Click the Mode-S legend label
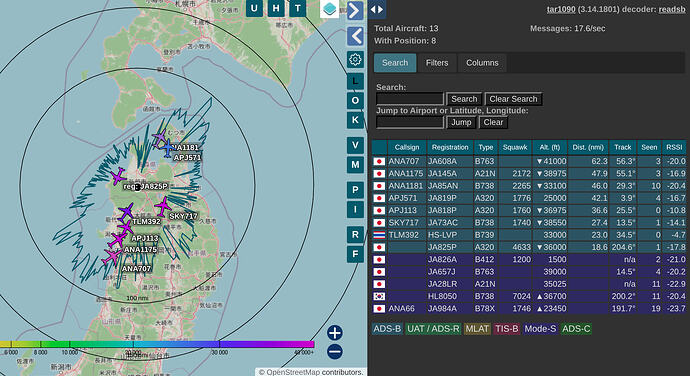The width and height of the screenshot is (690, 376). pyautogui.click(x=540, y=329)
